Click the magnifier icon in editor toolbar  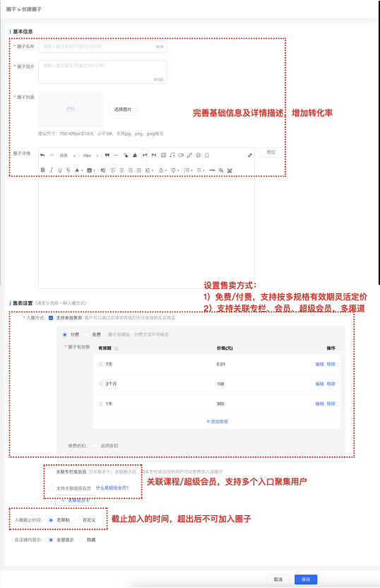(x=221, y=170)
